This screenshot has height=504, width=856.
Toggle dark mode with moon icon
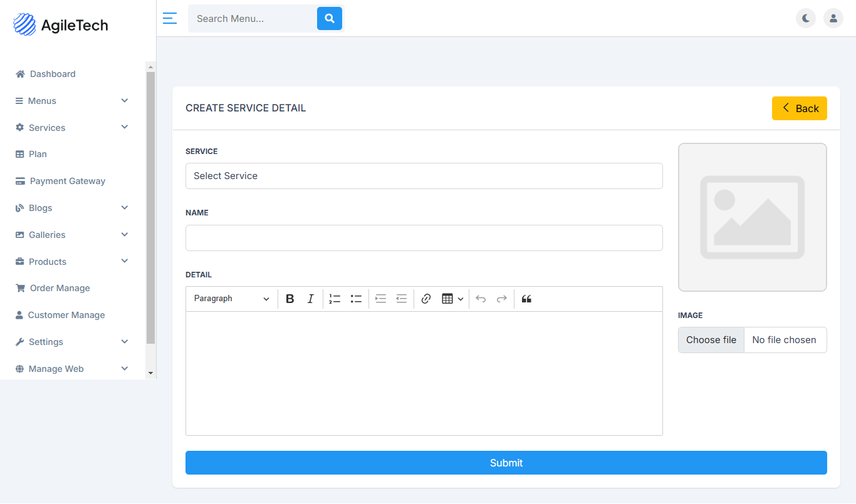tap(806, 18)
